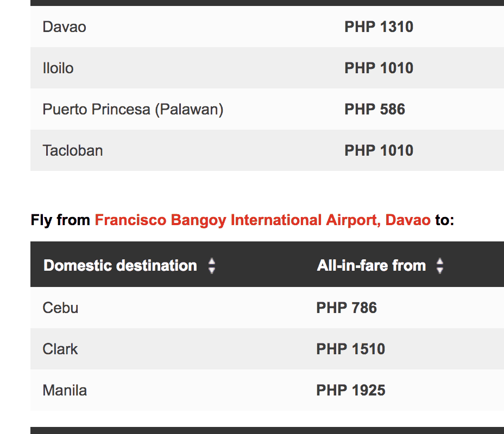The width and height of the screenshot is (504, 434).
Task: Open Francisco Bangoy International Airport, Davao link
Action: coord(262,220)
